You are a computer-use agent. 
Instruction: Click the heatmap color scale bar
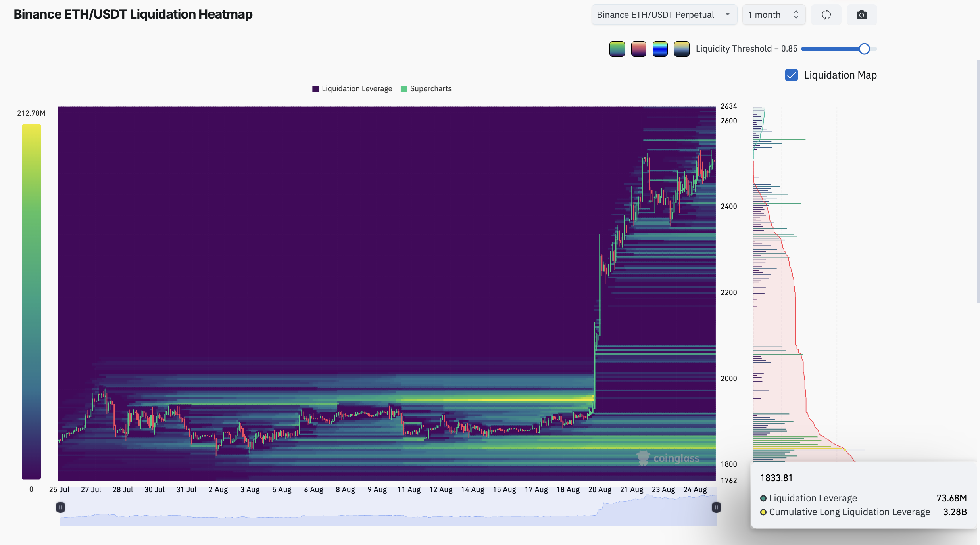coord(31,301)
